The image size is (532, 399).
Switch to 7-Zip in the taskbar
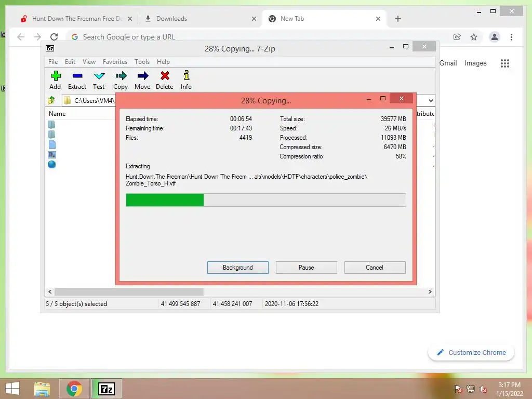click(x=106, y=389)
